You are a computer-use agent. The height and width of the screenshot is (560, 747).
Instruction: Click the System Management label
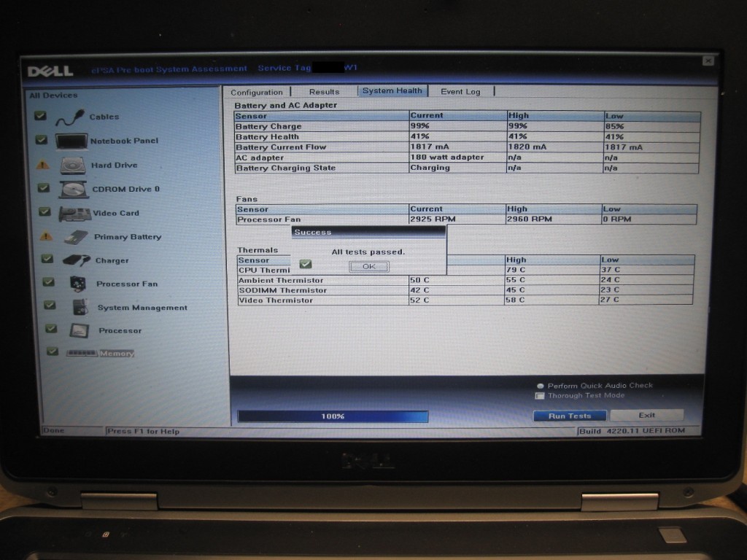point(142,308)
